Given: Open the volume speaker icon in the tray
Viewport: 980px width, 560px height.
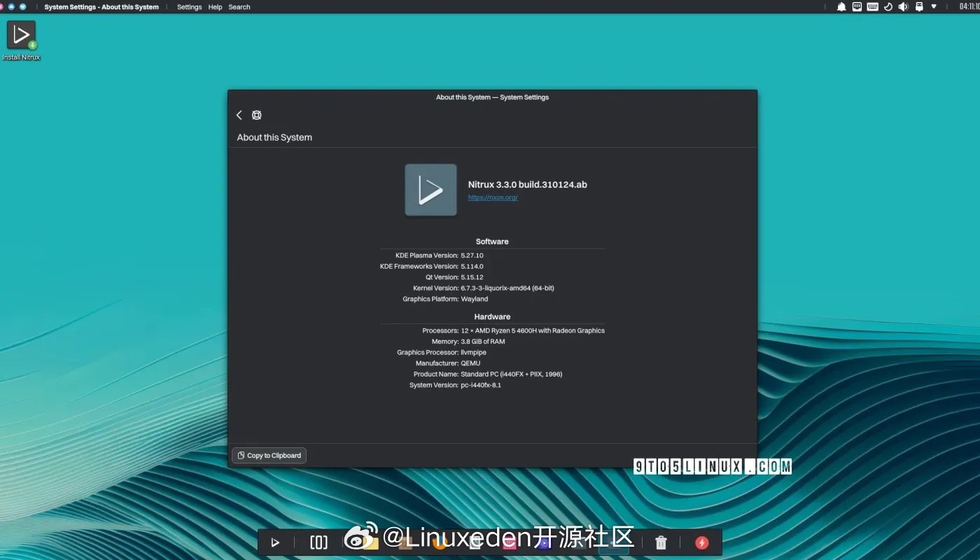Looking at the screenshot, I should click(903, 7).
